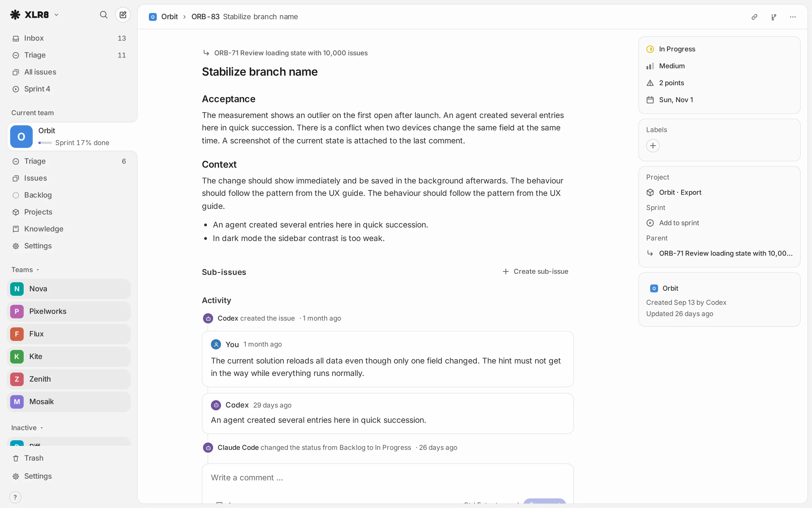Open Orbit team Backlog
This screenshot has width=812, height=508.
69,195
